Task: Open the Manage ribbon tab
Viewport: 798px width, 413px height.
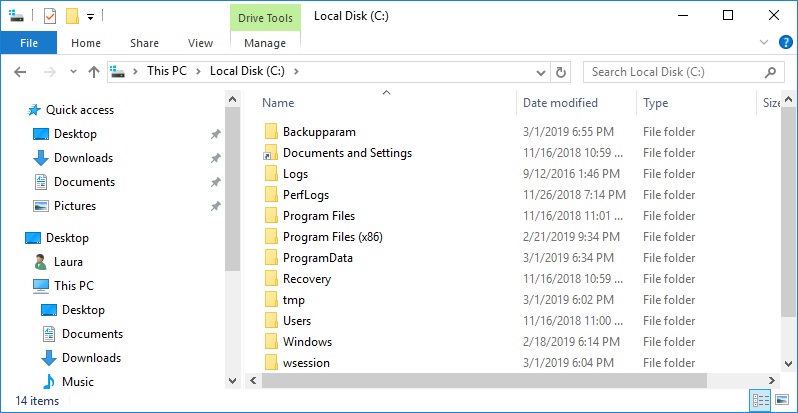Action: pos(265,43)
